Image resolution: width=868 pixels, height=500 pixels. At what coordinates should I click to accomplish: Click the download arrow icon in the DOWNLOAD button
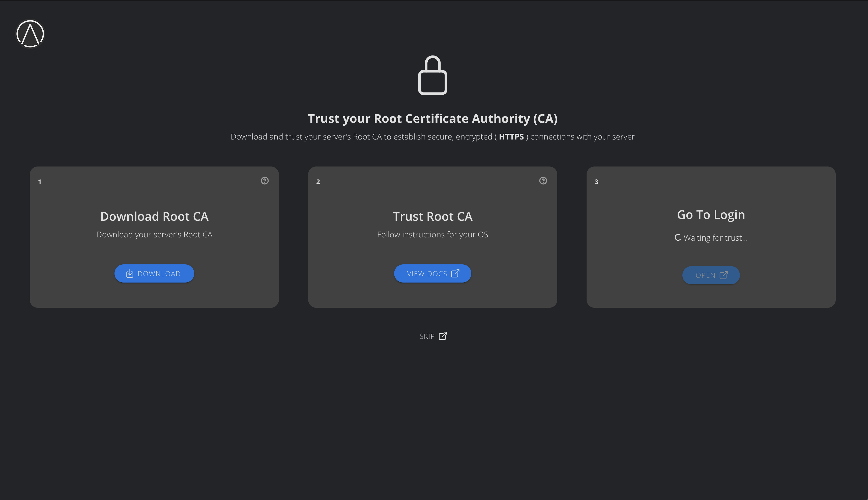click(130, 274)
